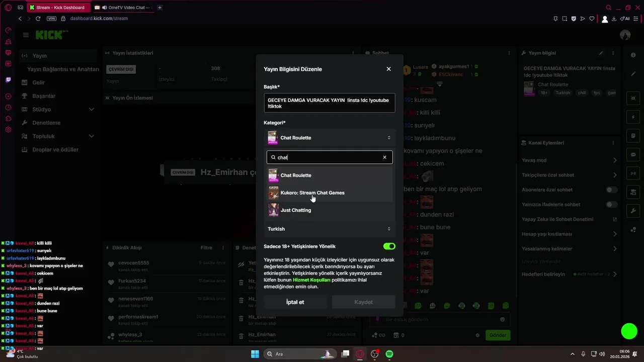Click the lightning bolt quick action icon
The width and height of the screenshot is (644, 362).
point(633,117)
